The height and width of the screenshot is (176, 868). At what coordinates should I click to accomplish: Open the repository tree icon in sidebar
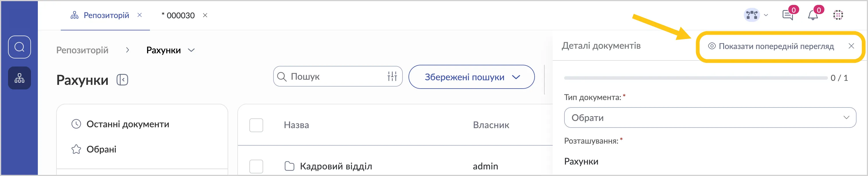(x=19, y=78)
